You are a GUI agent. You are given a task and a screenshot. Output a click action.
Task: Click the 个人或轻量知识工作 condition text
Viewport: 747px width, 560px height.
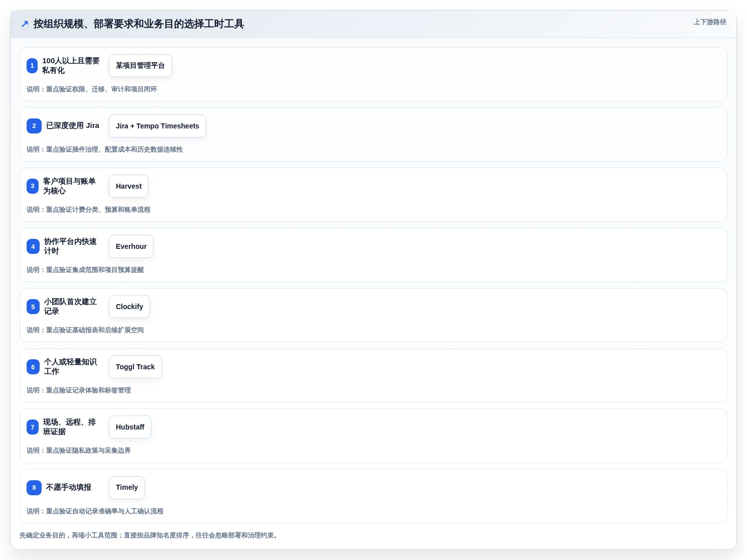tap(70, 367)
